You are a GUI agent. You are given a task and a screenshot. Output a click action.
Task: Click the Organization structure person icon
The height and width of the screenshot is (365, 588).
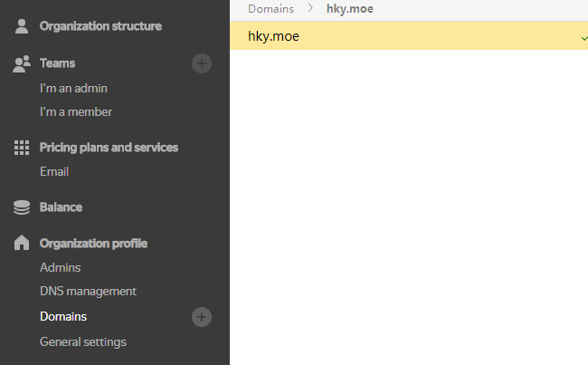[x=22, y=26]
